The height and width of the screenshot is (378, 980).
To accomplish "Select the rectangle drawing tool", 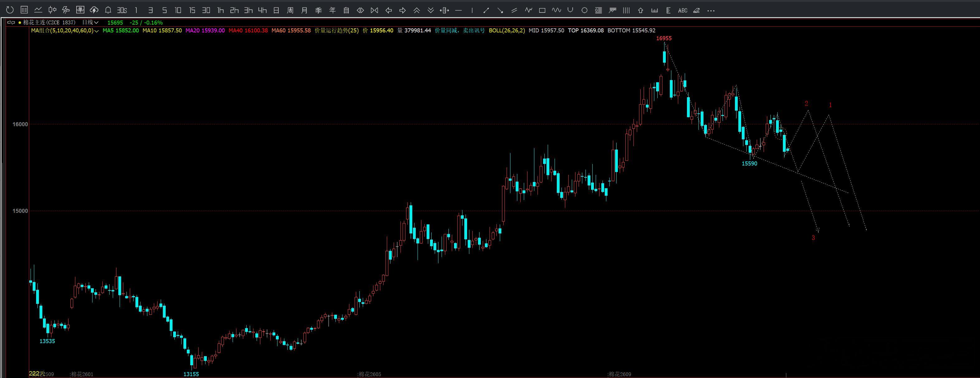I will click(x=542, y=11).
